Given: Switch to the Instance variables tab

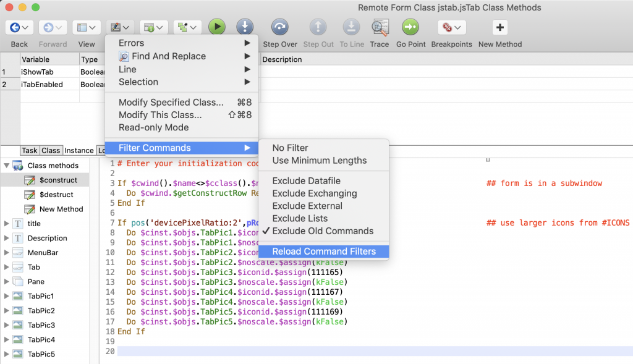Looking at the screenshot, I should [x=79, y=150].
